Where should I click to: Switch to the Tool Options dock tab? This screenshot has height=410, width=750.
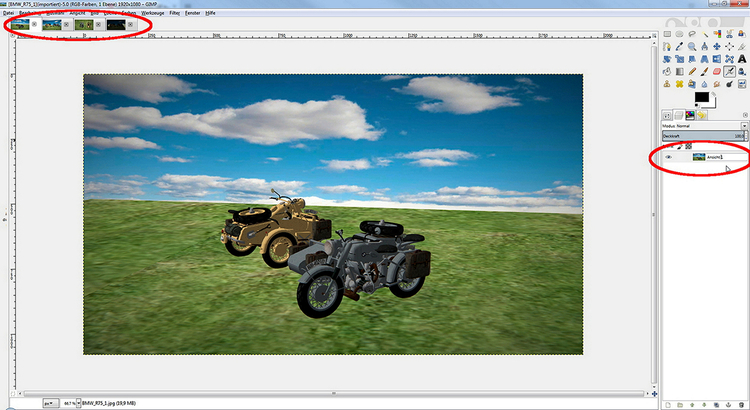pyautogui.click(x=667, y=115)
